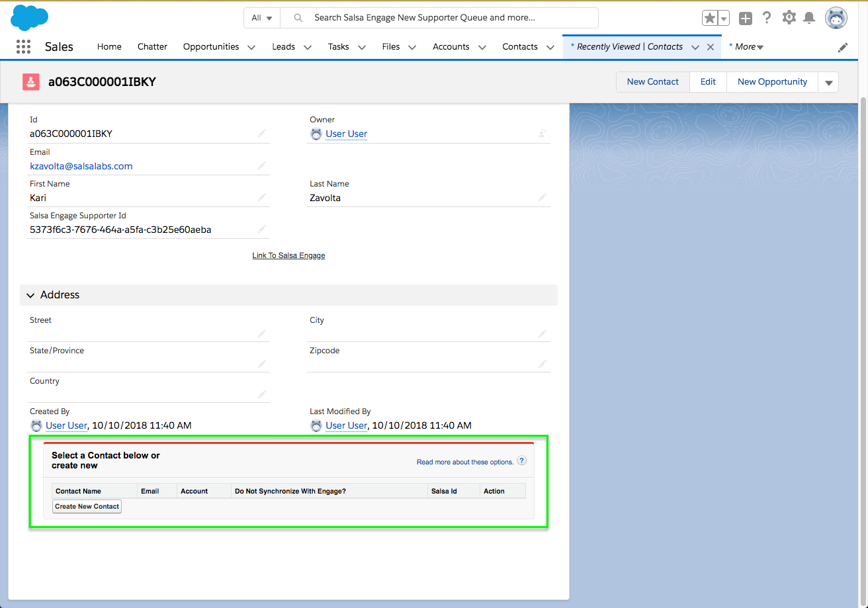Open the All search scope dropdown
This screenshot has width=868, height=608.
pos(262,18)
